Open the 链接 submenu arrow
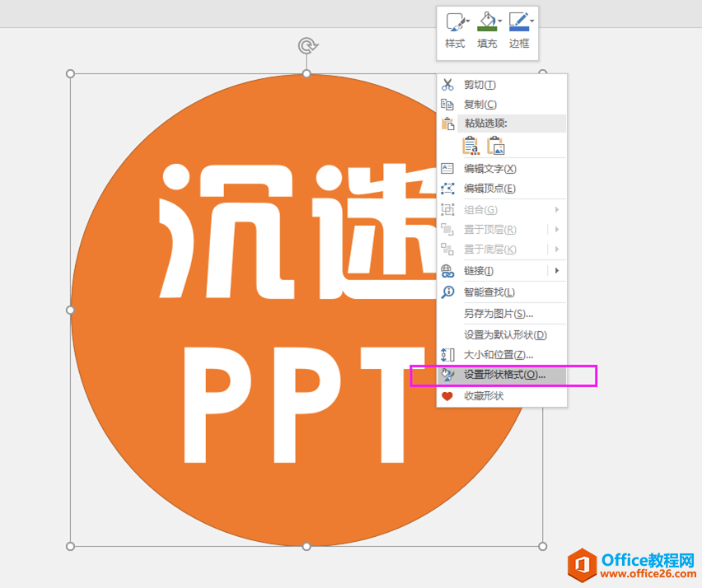702x588 pixels. pyautogui.click(x=558, y=270)
